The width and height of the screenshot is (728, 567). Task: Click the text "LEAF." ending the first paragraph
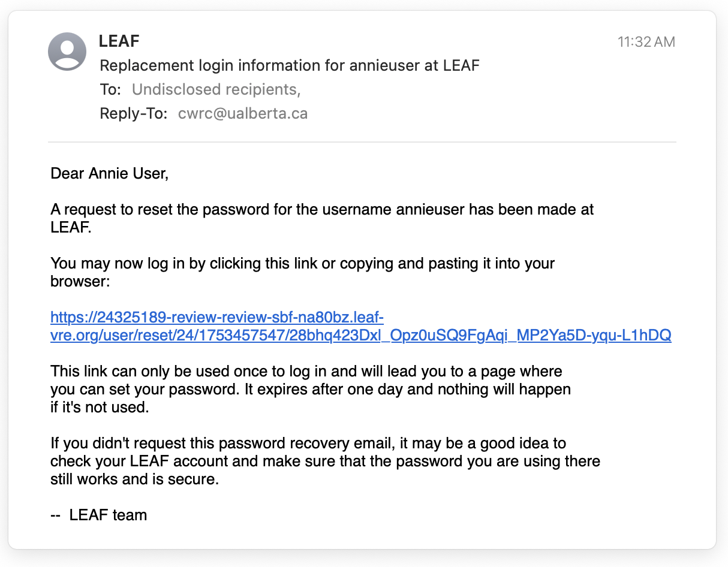pos(71,227)
